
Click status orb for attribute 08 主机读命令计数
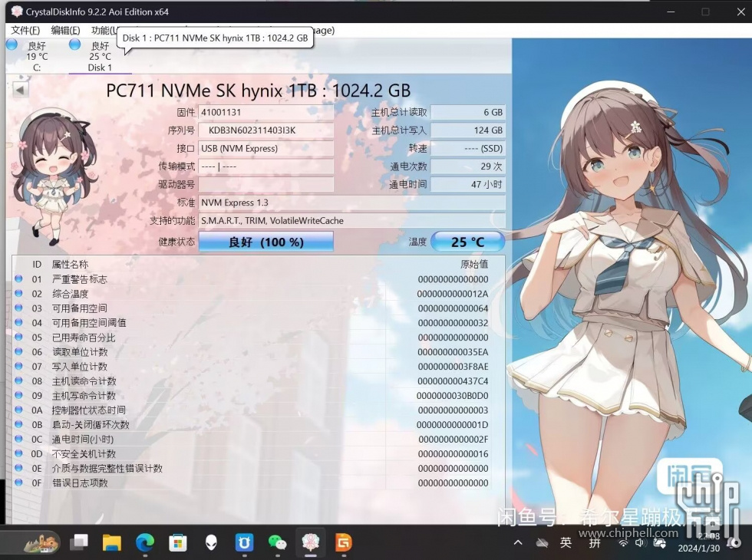point(18,380)
